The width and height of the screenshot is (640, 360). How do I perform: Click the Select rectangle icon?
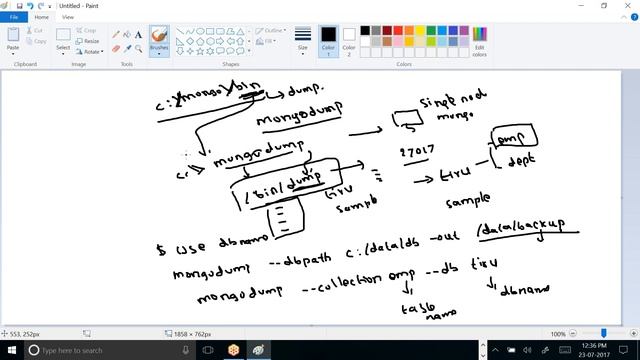tap(63, 34)
